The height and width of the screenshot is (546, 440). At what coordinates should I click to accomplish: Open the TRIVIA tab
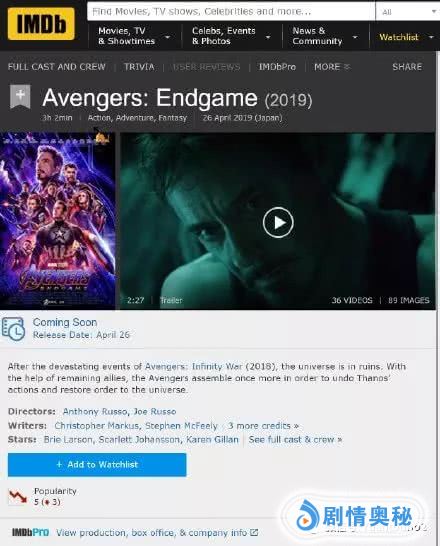coord(139,67)
